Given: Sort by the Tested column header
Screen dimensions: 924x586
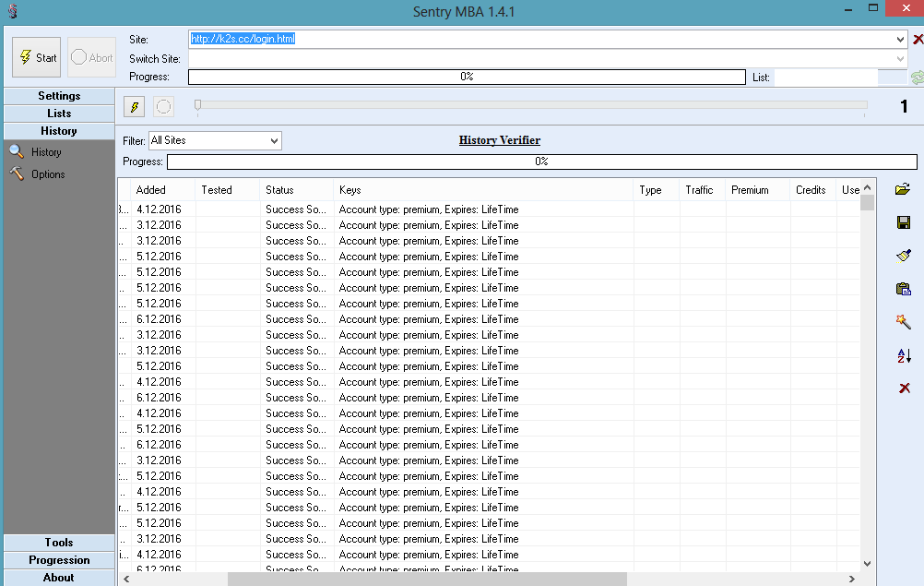Looking at the screenshot, I should tap(227, 190).
